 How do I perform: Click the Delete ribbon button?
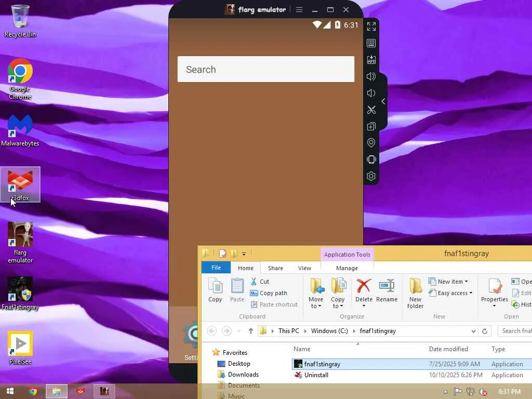(x=364, y=290)
